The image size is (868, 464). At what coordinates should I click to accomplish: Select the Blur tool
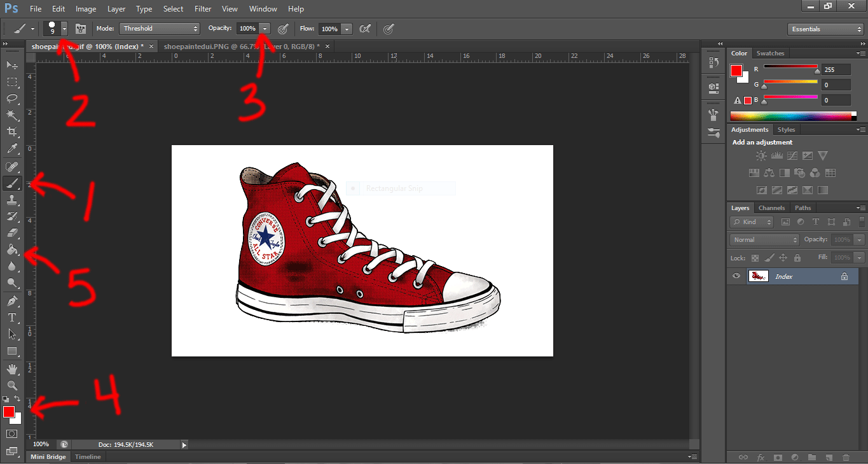click(x=12, y=266)
